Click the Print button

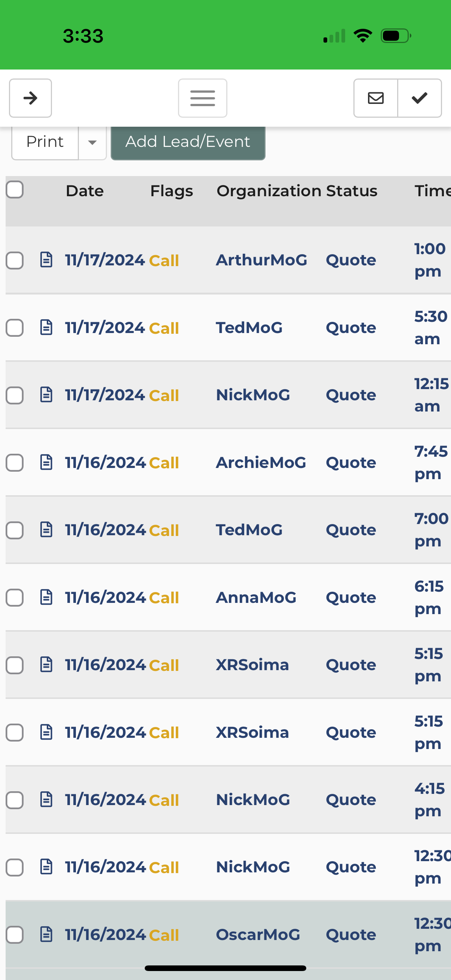tap(45, 142)
